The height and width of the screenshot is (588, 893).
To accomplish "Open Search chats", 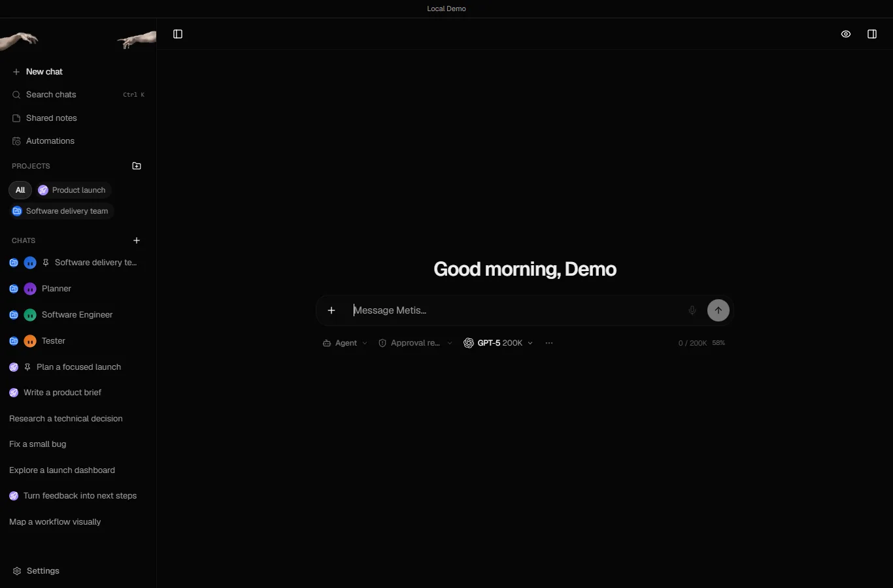I will [x=78, y=95].
